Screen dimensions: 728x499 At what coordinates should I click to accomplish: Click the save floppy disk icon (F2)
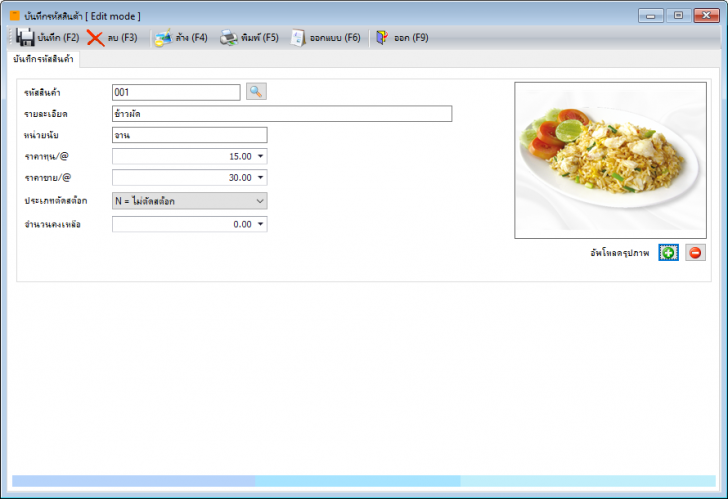click(25, 38)
